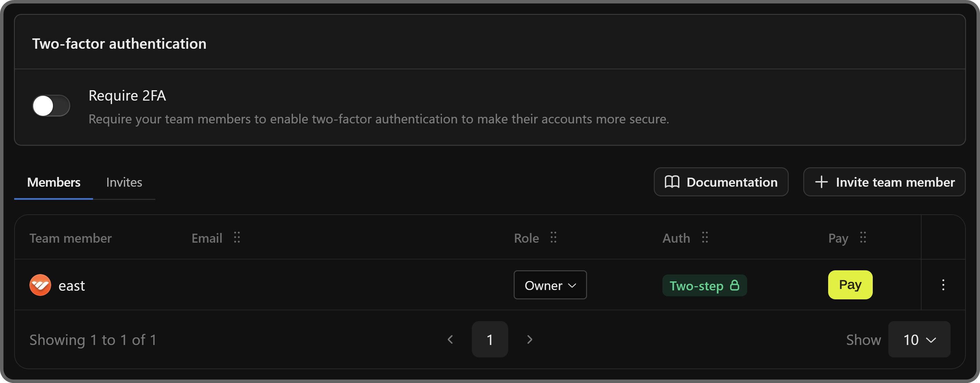The width and height of the screenshot is (980, 383).
Task: Click the Pay column drag handle icon
Action: point(863,237)
